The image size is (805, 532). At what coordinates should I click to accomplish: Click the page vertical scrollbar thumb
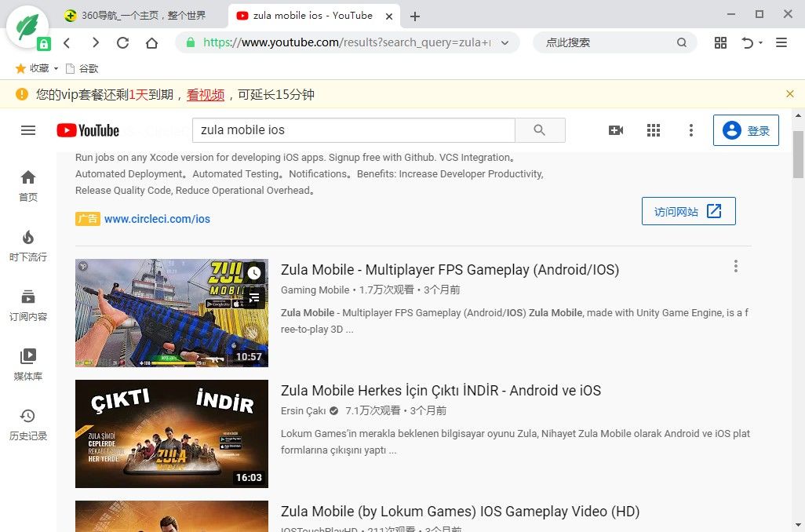pyautogui.click(x=798, y=154)
